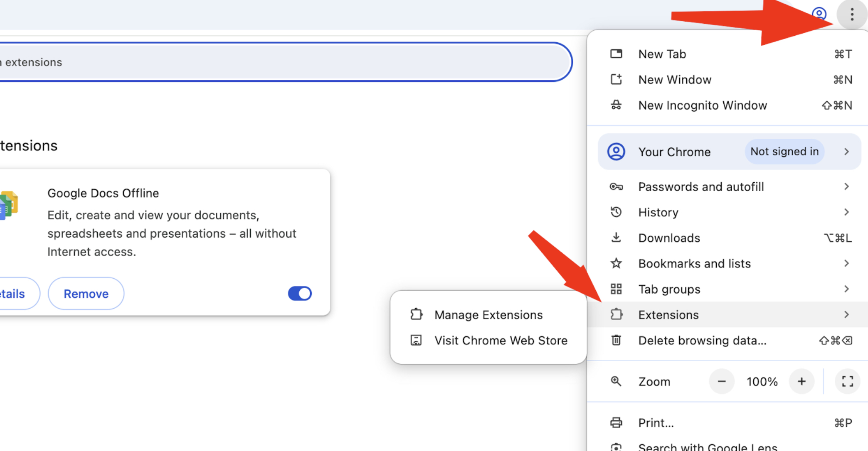Select Manage Extensions from submenu

point(488,315)
